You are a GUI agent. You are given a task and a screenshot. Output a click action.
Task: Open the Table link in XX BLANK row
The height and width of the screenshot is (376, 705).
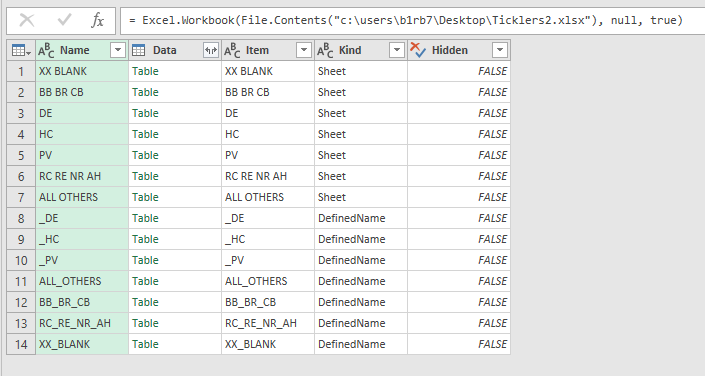(145, 71)
